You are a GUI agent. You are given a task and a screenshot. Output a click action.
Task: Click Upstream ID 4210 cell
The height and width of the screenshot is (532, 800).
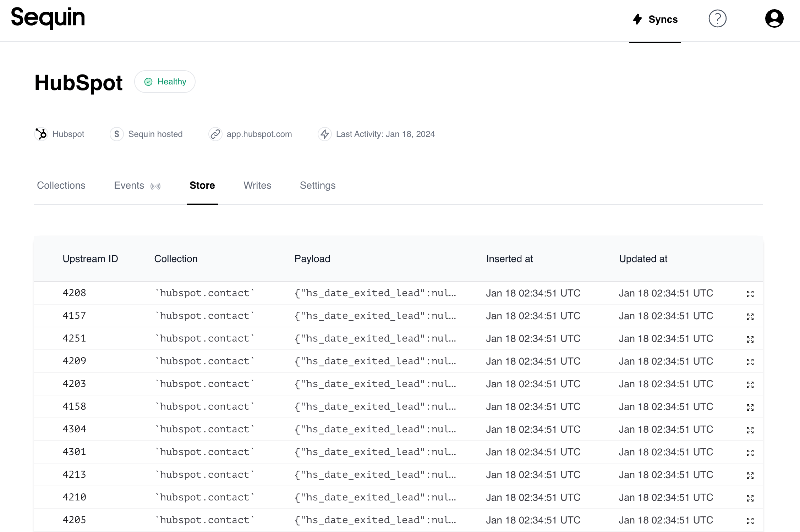tap(74, 497)
